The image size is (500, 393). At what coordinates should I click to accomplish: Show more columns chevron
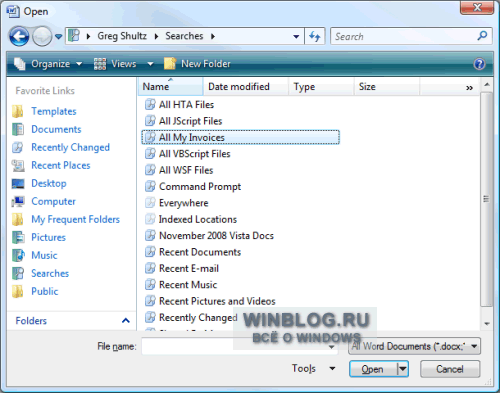point(469,88)
